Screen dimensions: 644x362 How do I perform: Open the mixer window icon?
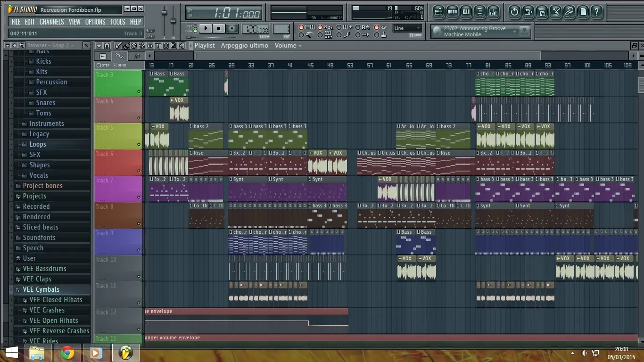(493, 12)
